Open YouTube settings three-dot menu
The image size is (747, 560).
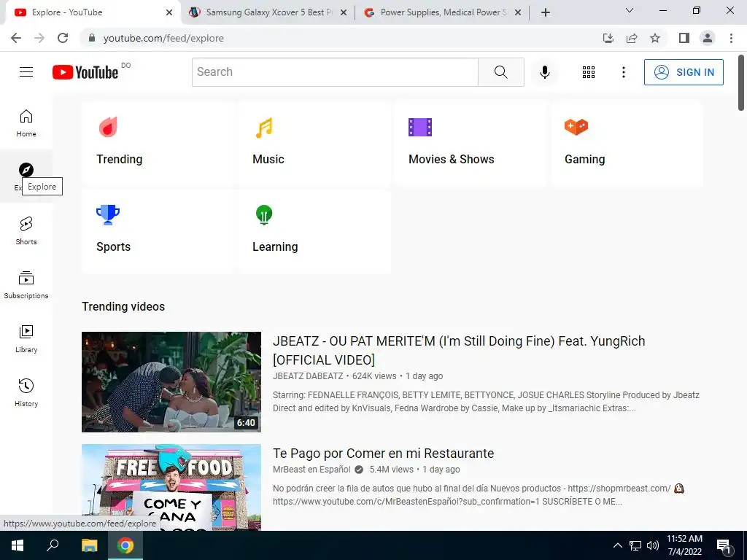click(623, 72)
